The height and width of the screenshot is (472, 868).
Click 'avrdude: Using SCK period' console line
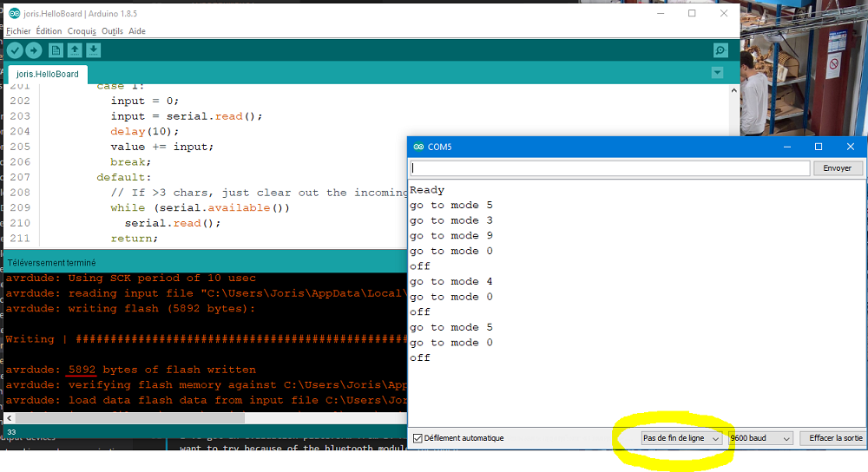pos(131,278)
